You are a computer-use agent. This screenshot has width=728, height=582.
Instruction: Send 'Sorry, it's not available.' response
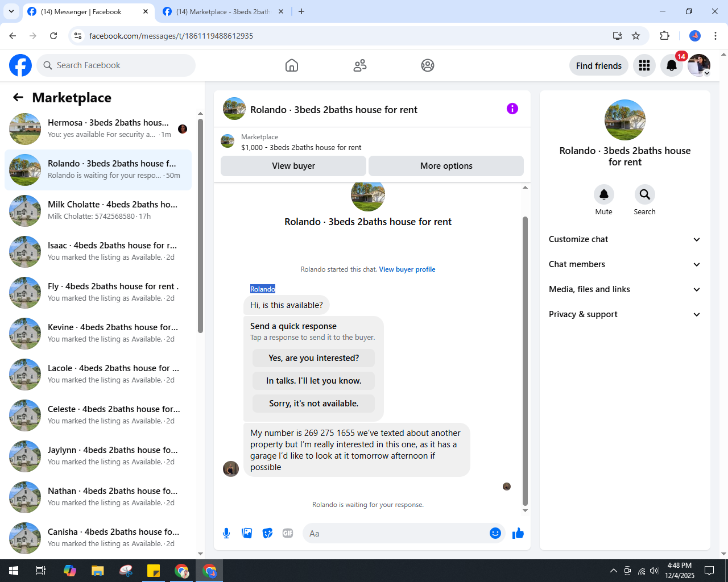314,404
